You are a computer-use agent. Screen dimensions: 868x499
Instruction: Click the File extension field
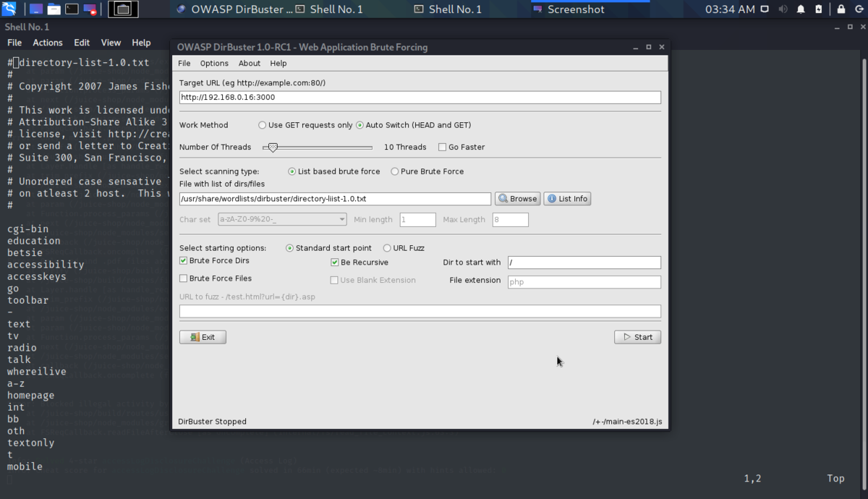pos(584,282)
